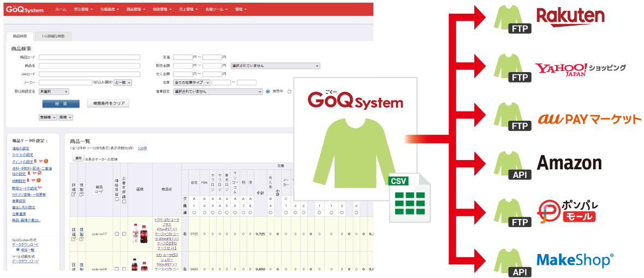Viewport: 644px width, 278px height.
Task: Open the 在庫連携 sidebar link
Action: click(19, 214)
